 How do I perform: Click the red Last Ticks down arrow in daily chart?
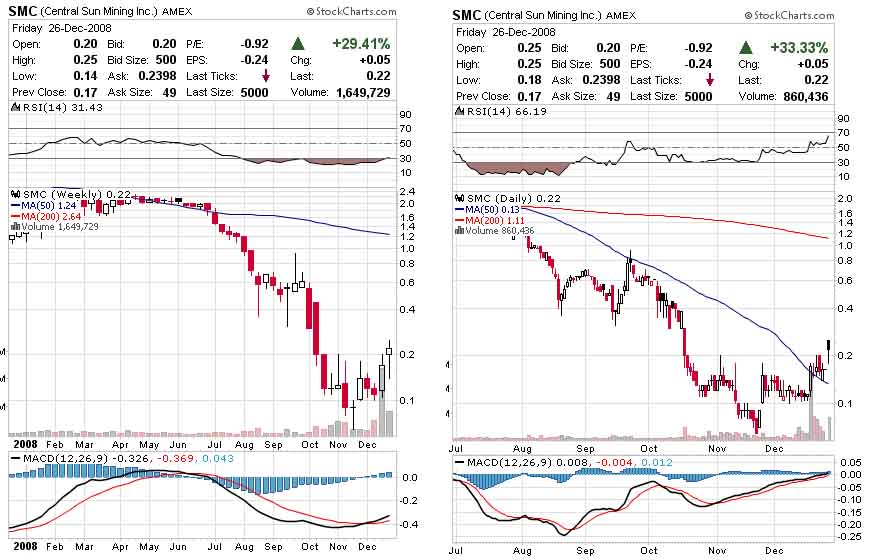tap(709, 80)
